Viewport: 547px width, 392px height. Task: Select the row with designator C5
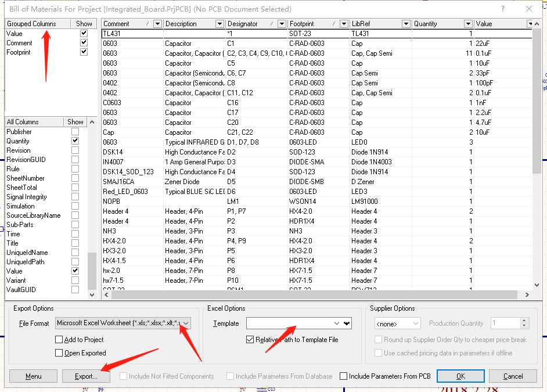[257, 63]
